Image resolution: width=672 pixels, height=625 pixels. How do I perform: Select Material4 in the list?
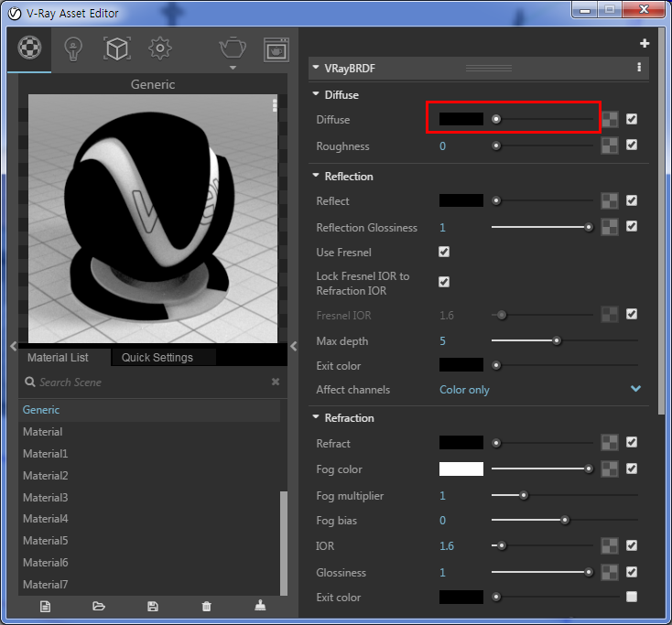pos(149,519)
